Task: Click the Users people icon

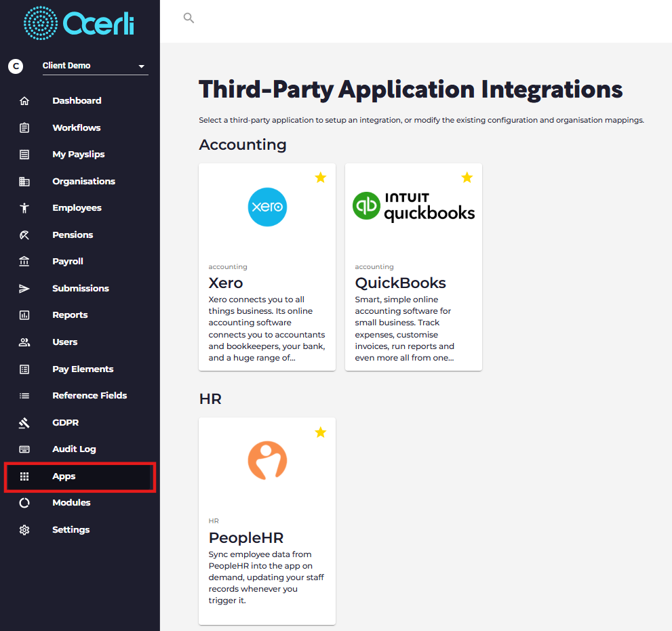Action: coord(24,342)
